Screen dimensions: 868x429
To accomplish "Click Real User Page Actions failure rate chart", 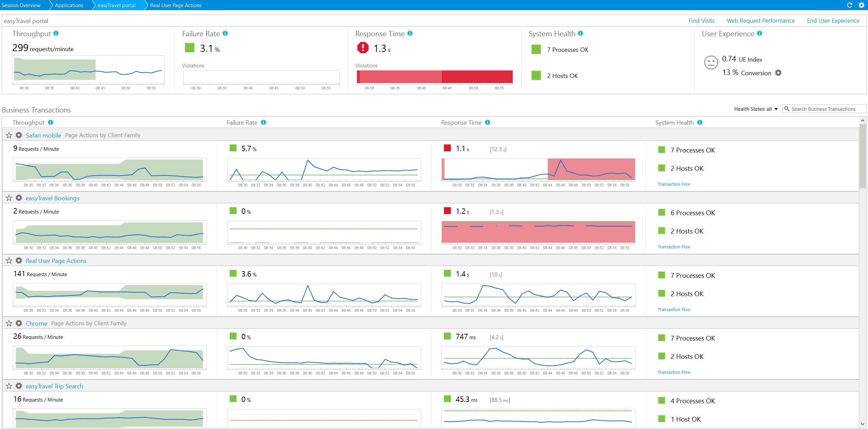I will 324,295.
